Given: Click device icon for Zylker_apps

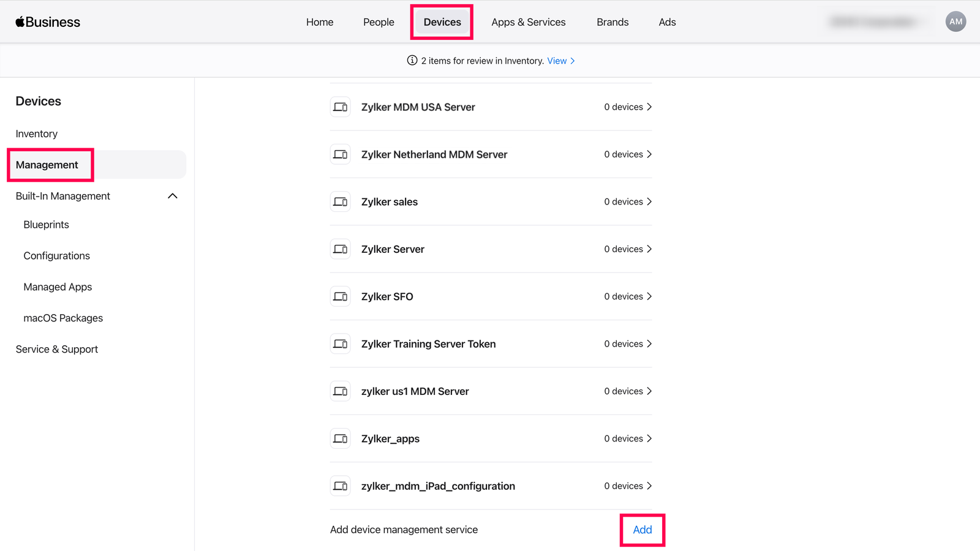Looking at the screenshot, I should point(341,438).
